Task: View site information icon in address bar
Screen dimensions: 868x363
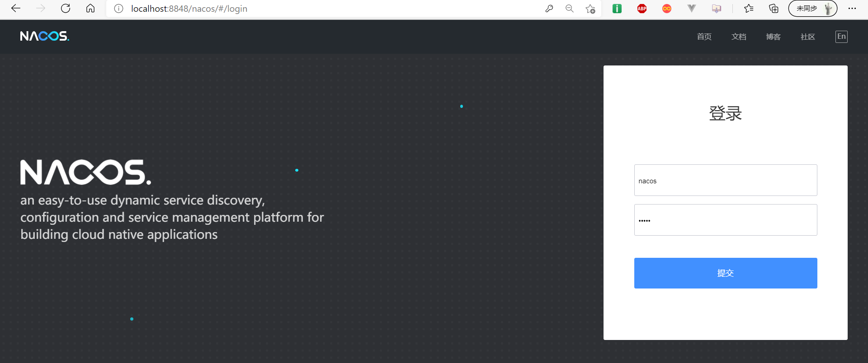Action: tap(118, 9)
